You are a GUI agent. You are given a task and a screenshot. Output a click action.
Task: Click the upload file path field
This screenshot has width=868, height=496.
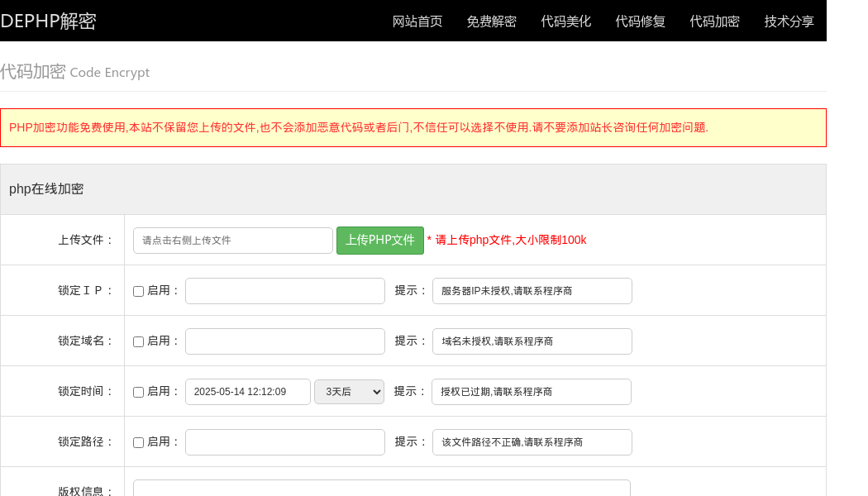[233, 241]
